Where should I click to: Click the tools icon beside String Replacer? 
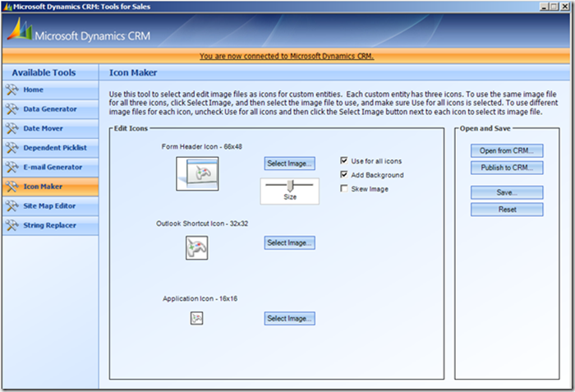(12, 225)
